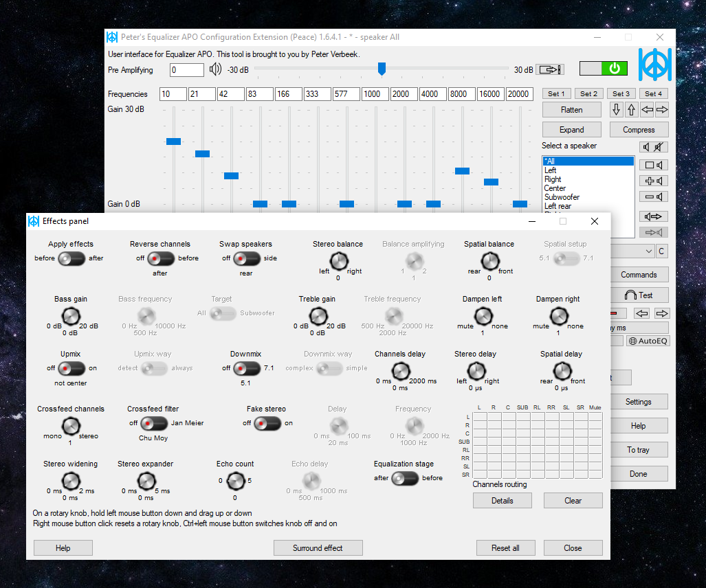
Task: Select Subwoofer in the speaker list
Action: [588, 197]
